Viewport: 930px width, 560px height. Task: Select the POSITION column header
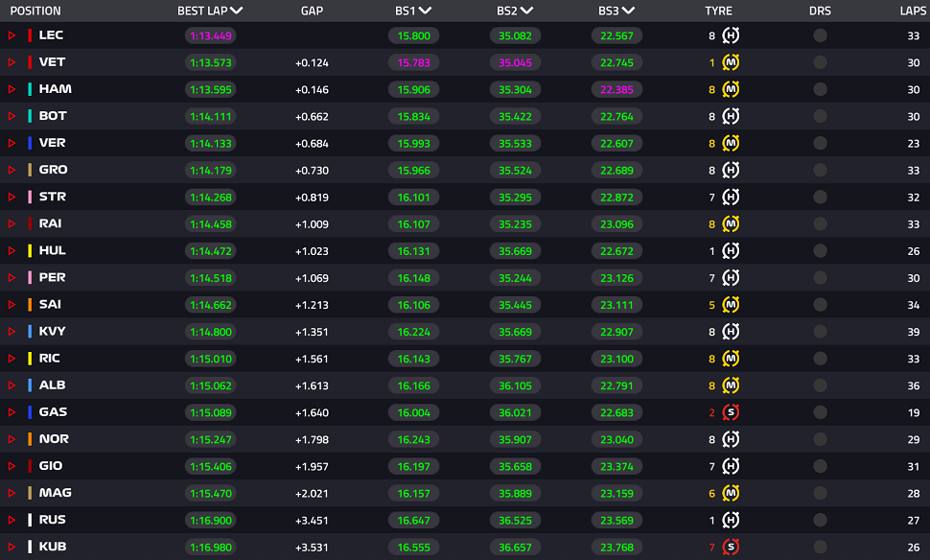point(35,11)
